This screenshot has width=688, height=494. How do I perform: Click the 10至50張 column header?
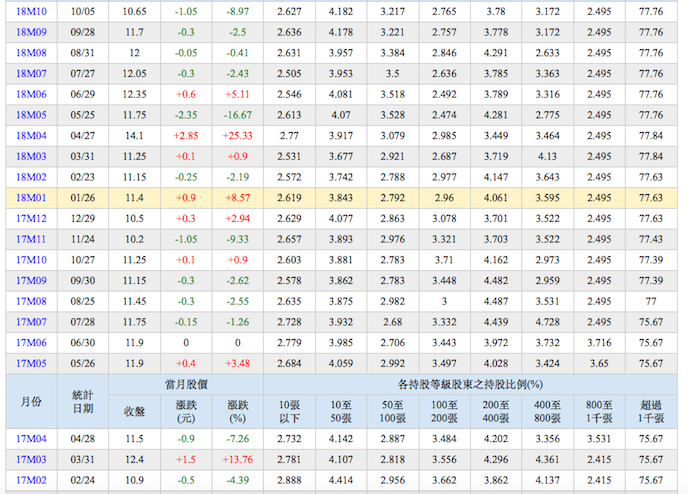point(341,412)
